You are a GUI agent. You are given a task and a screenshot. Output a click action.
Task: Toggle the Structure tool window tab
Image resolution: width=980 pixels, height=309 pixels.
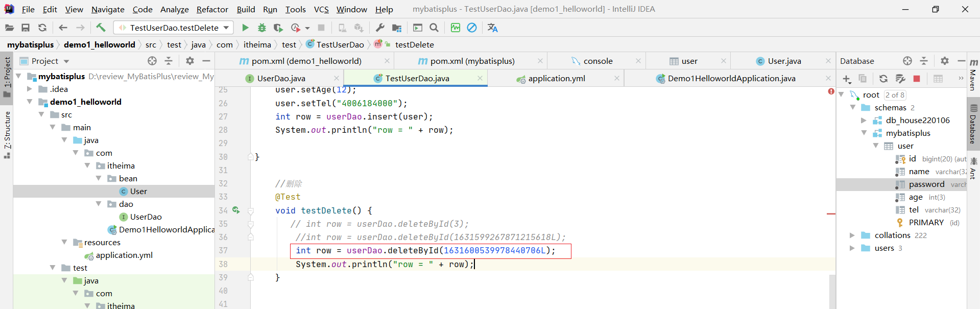coord(7,134)
